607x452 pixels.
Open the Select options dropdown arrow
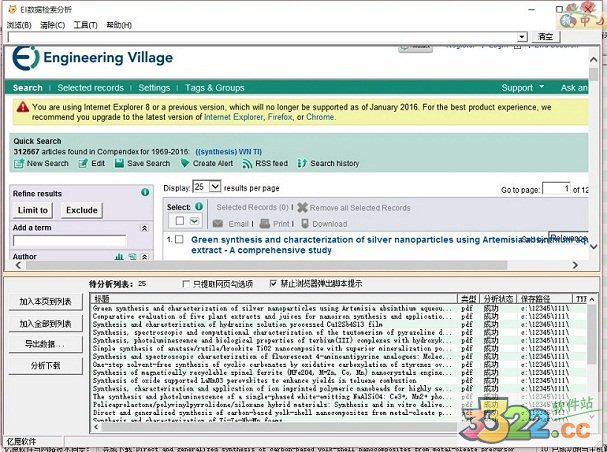(194, 221)
